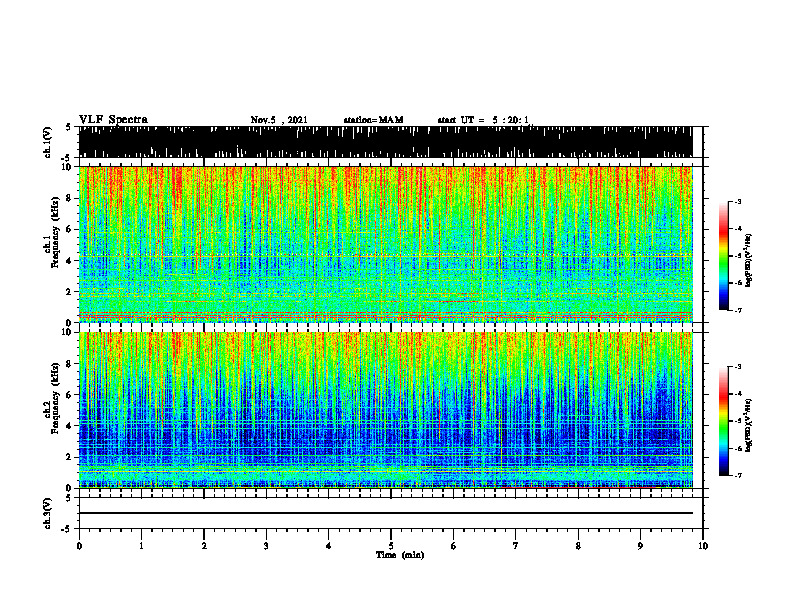Image resolution: width=792 pixels, height=612 pixels.
Task: Select the 'start UT = 5 :20: 1' text
Action: click(x=483, y=120)
